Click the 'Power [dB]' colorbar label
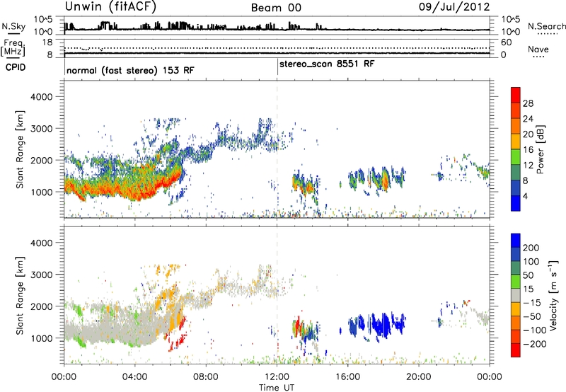The image size is (566, 392). [x=541, y=149]
